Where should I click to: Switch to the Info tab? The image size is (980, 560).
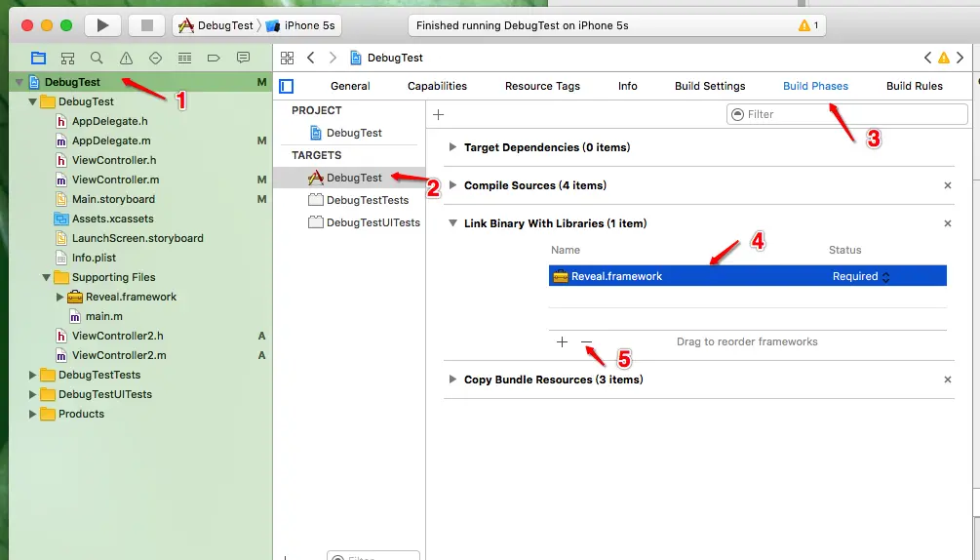tap(628, 86)
